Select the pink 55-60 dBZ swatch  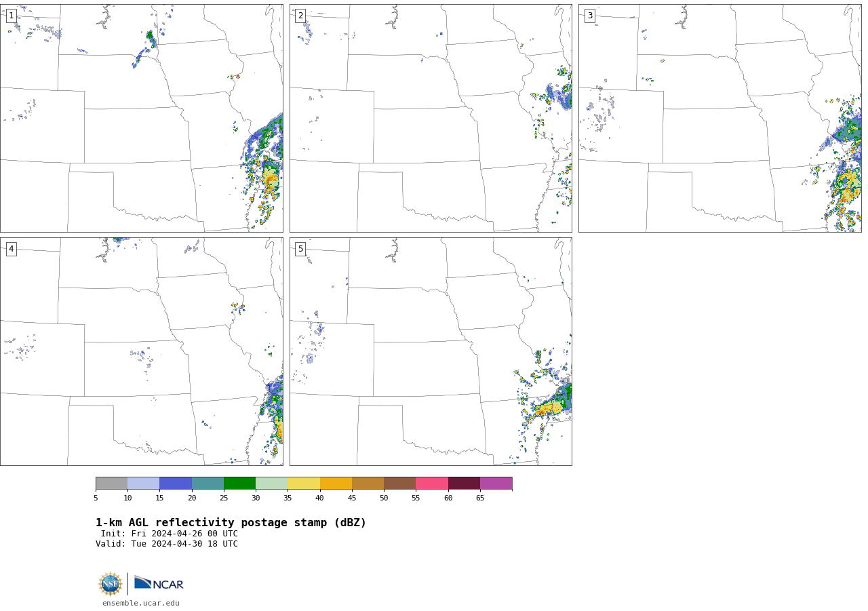click(432, 483)
